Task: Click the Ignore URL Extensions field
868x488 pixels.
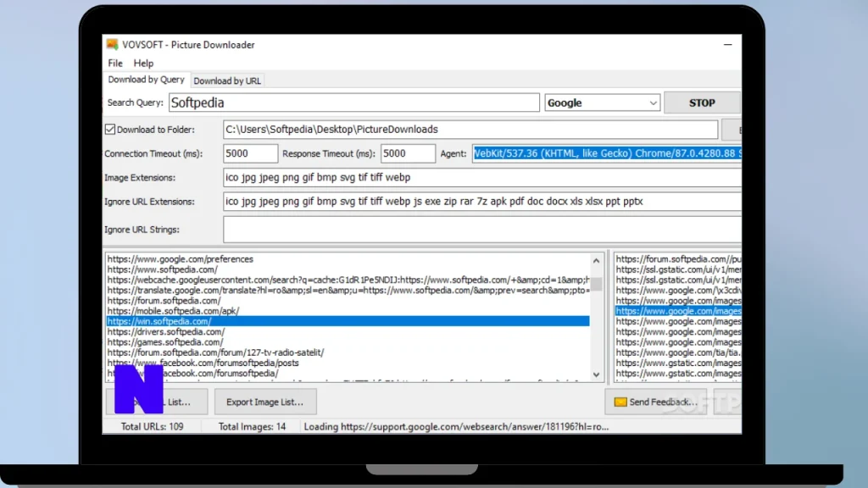Action: pos(482,202)
